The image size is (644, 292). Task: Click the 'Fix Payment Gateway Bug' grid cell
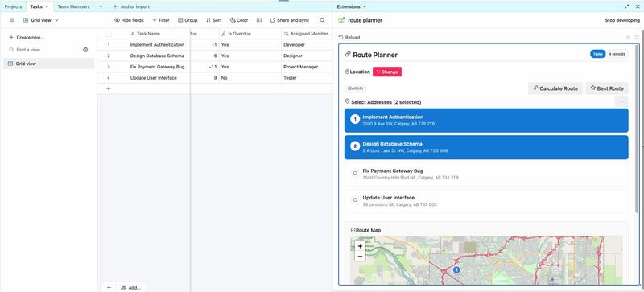[157, 67]
